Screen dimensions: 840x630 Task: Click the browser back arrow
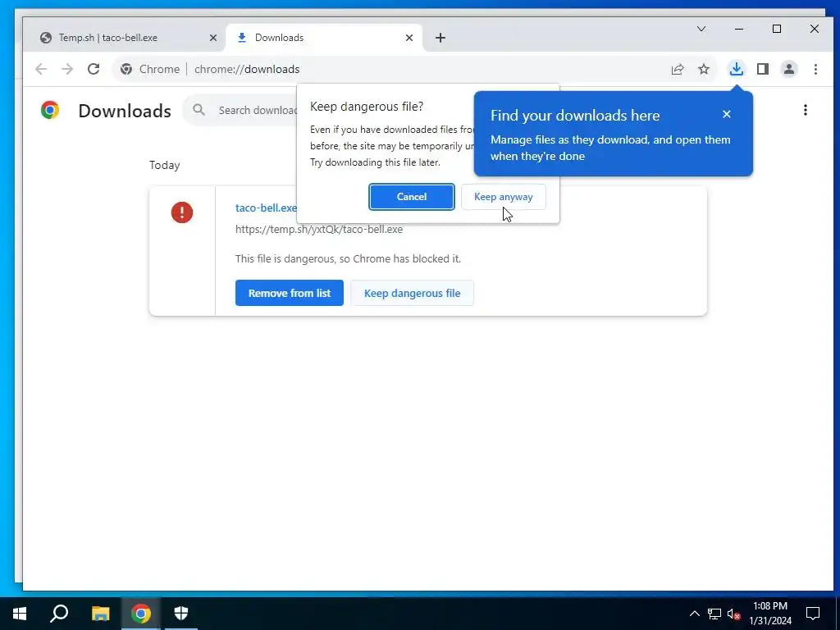pos(41,69)
